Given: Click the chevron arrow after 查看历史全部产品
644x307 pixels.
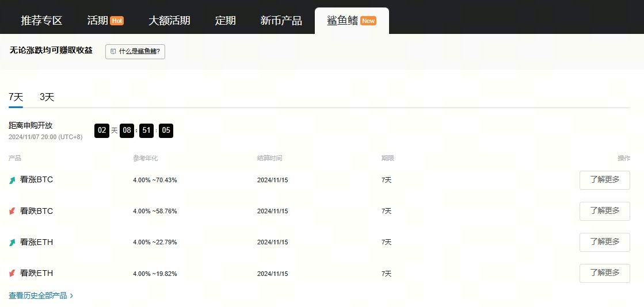Looking at the screenshot, I should (71, 296).
